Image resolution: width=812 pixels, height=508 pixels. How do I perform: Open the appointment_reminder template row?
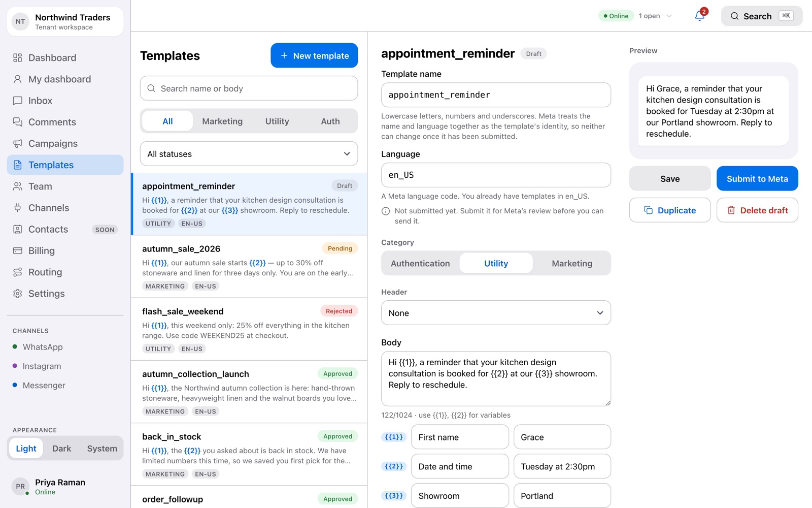(x=249, y=204)
